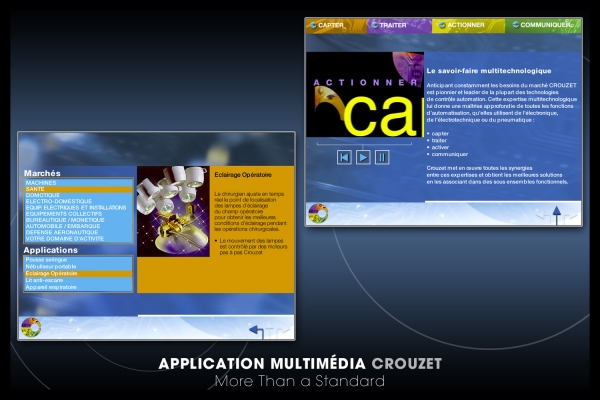
Task: Select the ACTIONNER tab
Action: point(460,25)
